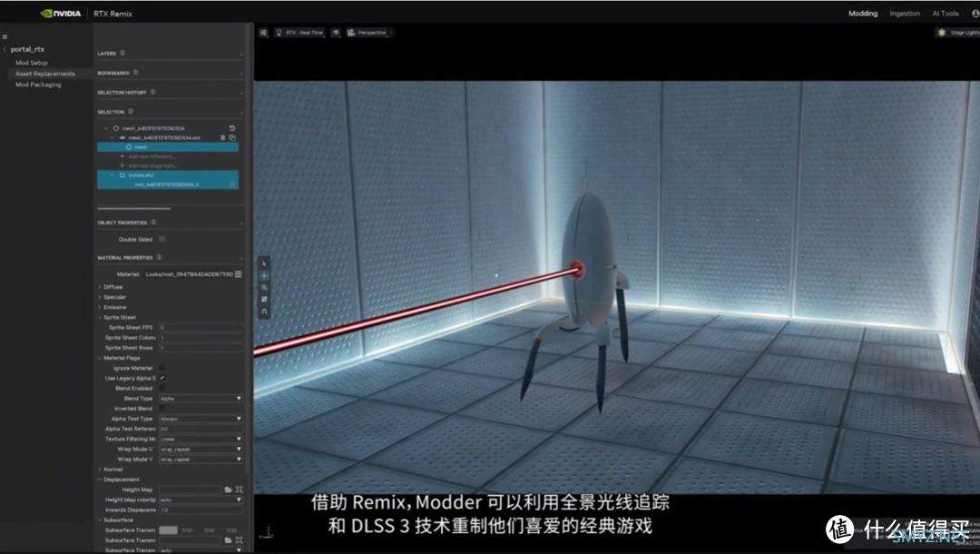The image size is (980, 554).
Task: Click the user account icon at top right
Action: pyautogui.click(x=975, y=13)
